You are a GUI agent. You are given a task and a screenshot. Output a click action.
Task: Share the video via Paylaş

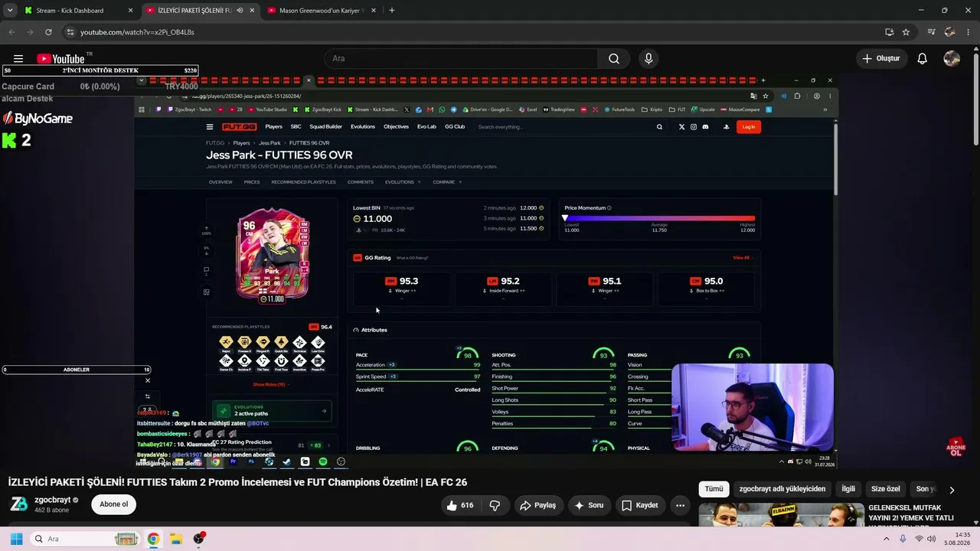[537, 505]
